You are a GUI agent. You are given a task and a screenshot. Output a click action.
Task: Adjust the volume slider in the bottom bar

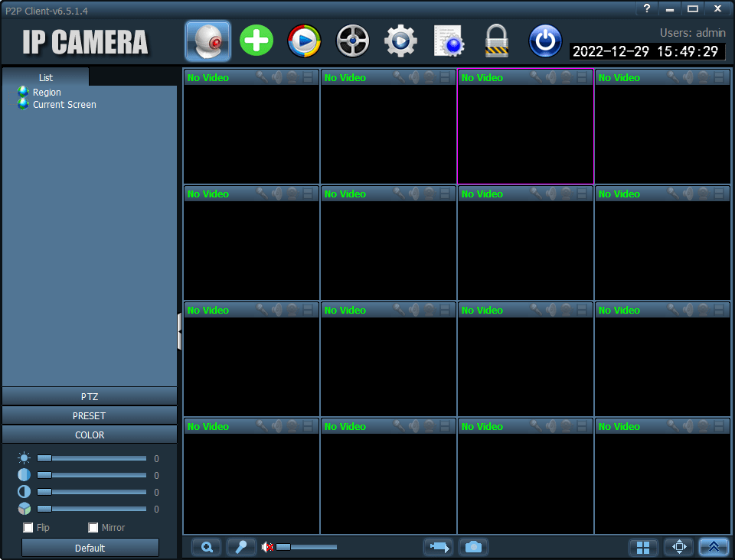tap(306, 547)
